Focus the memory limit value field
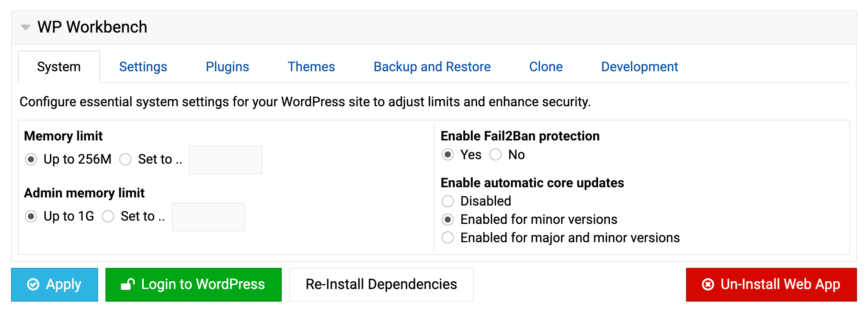868x311 pixels. tap(226, 160)
